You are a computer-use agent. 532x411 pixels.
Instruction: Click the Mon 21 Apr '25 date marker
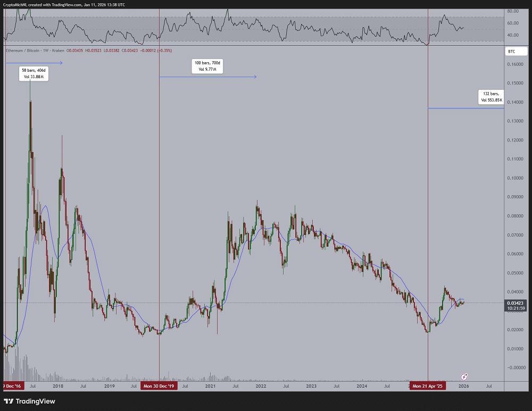pos(428,386)
